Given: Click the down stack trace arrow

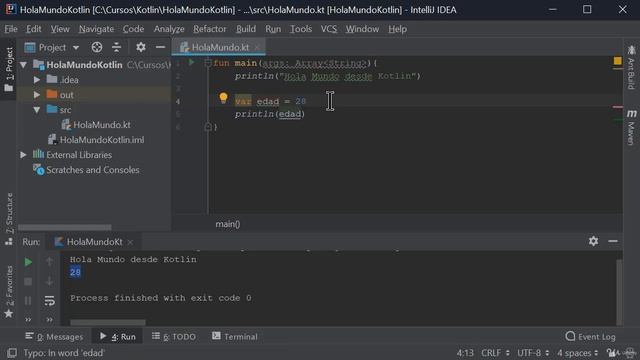Looking at the screenshot, I should 49,281.
